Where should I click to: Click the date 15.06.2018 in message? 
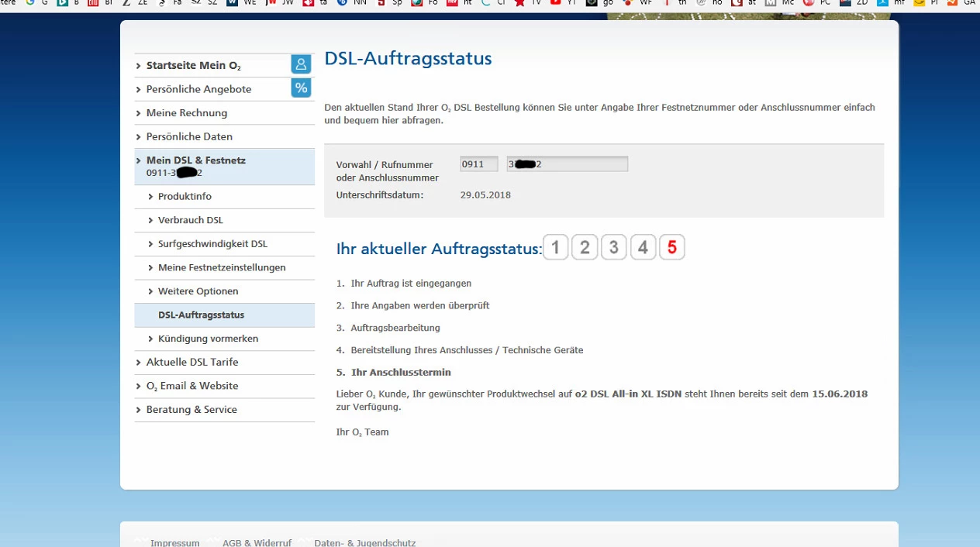click(840, 394)
